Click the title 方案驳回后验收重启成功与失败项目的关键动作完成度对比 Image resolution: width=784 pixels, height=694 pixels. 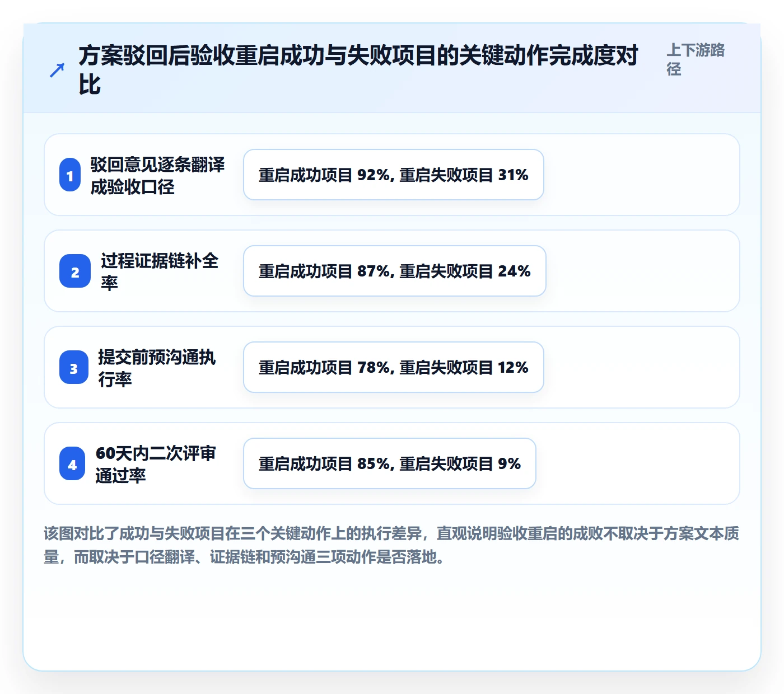358,70
